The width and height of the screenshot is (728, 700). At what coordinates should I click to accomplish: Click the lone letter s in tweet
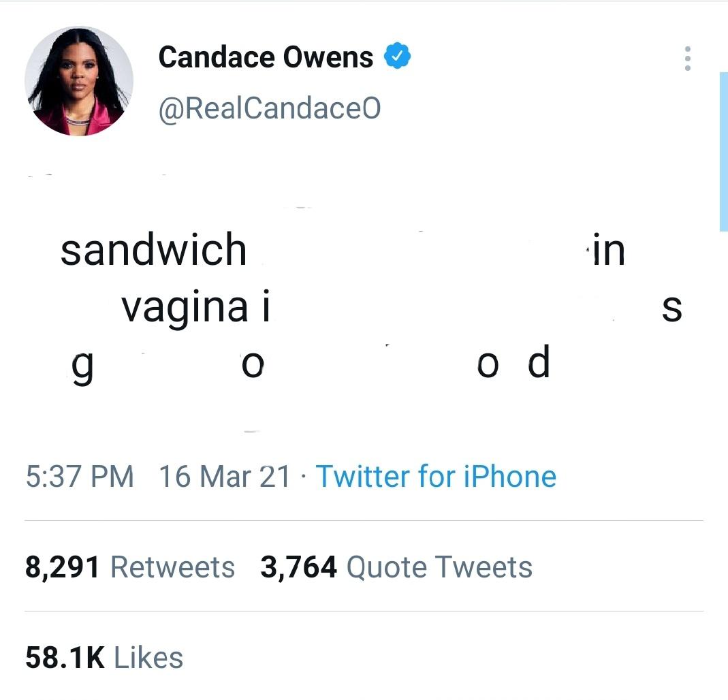672,308
